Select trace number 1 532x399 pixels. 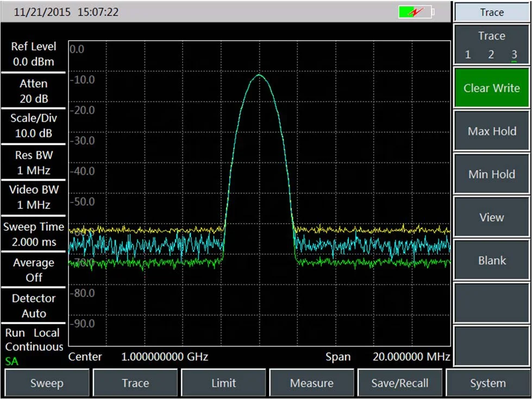pos(468,54)
